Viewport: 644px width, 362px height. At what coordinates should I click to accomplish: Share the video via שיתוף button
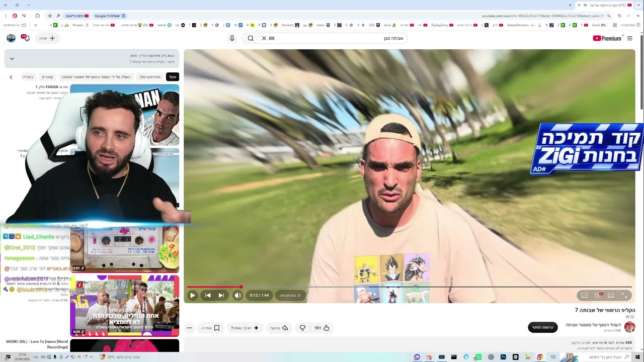279,328
